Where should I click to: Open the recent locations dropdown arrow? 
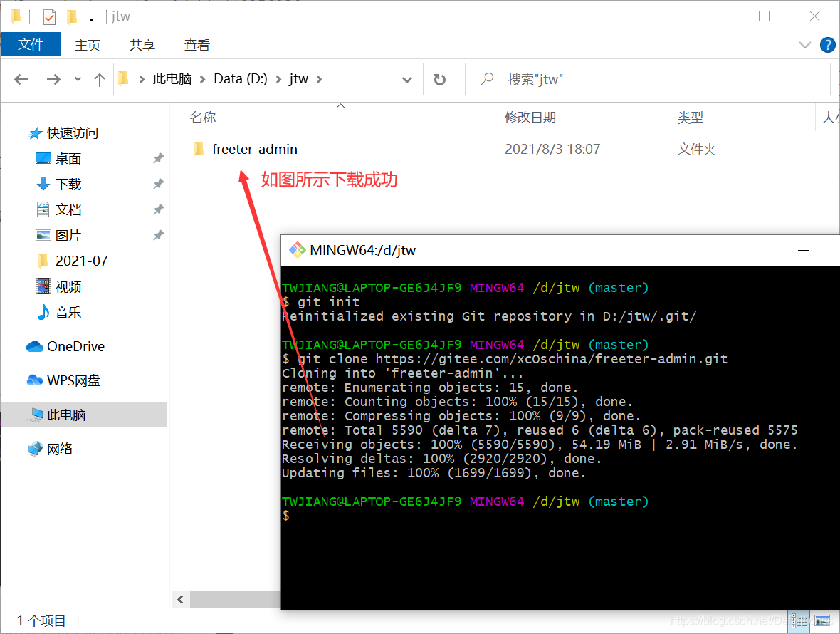pos(78,79)
